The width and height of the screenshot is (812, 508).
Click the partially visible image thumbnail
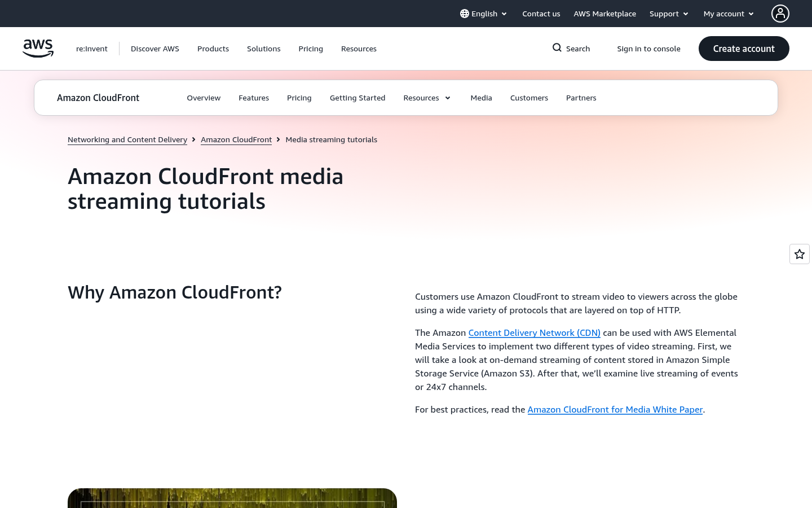[232, 498]
